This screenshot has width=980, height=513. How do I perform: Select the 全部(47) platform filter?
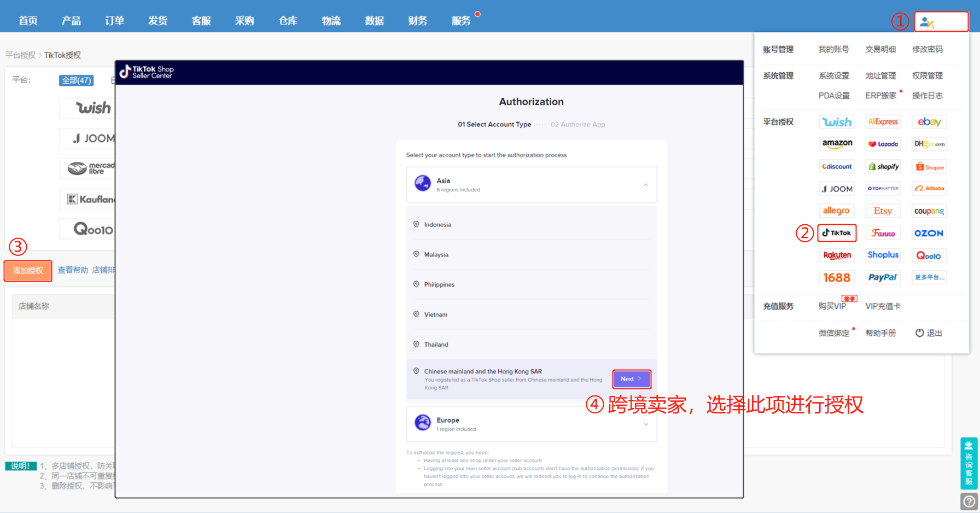tap(76, 80)
